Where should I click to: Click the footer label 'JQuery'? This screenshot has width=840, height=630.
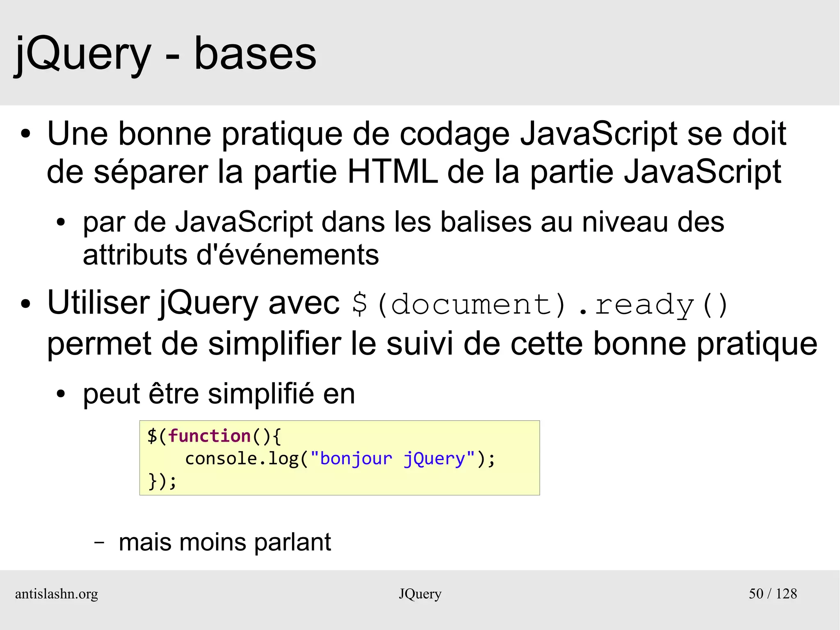(420, 594)
